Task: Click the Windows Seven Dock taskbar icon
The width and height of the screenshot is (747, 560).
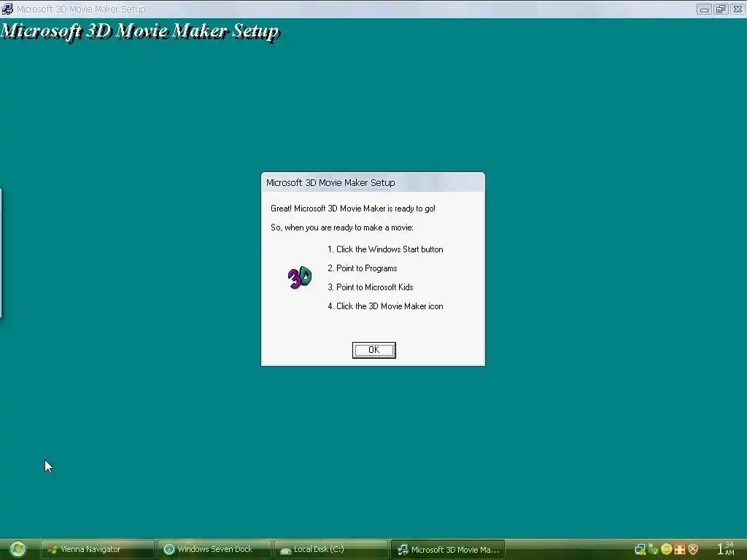Action: tap(169, 550)
